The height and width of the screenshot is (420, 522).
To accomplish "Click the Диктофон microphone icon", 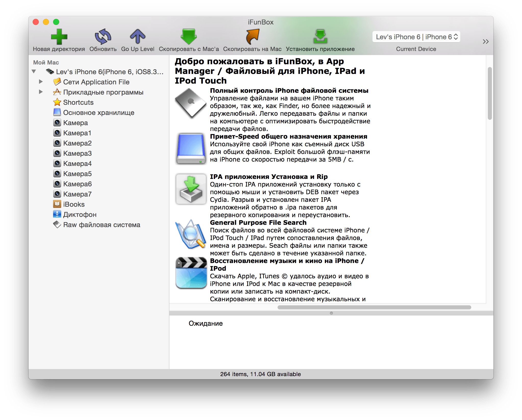I will tap(57, 214).
